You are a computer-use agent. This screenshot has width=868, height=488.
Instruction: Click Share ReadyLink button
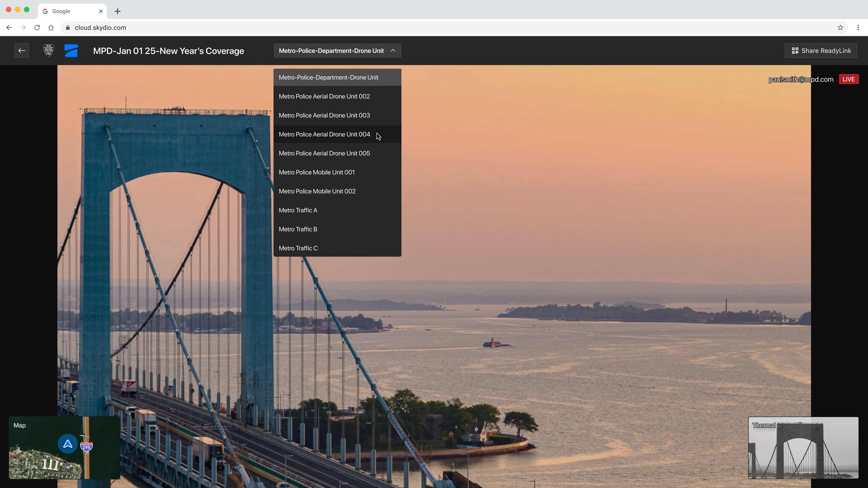(821, 50)
